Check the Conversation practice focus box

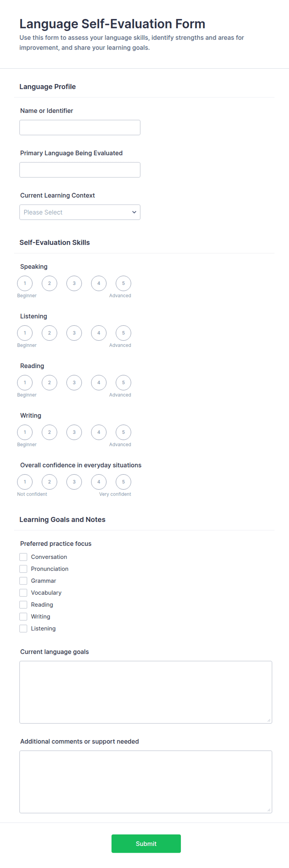23,557
